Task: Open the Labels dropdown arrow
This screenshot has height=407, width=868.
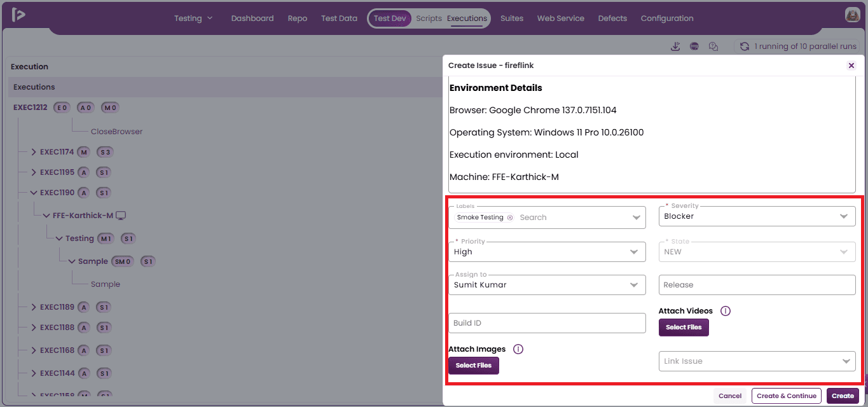Action: pos(637,217)
